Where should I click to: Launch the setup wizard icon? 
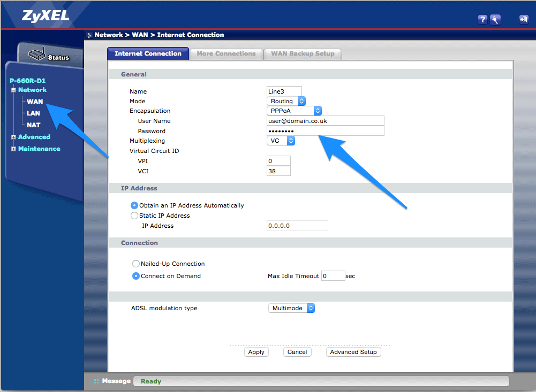point(495,19)
